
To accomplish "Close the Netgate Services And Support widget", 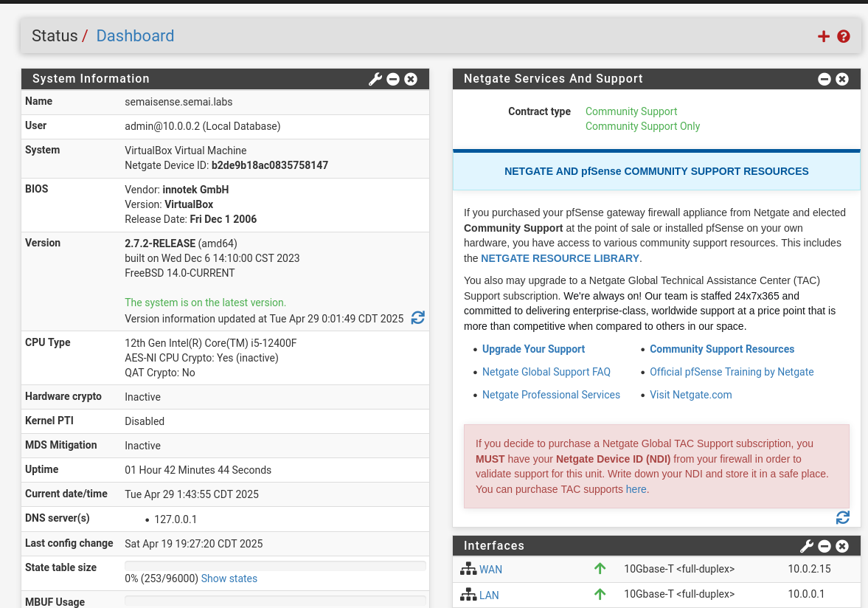I will [842, 79].
